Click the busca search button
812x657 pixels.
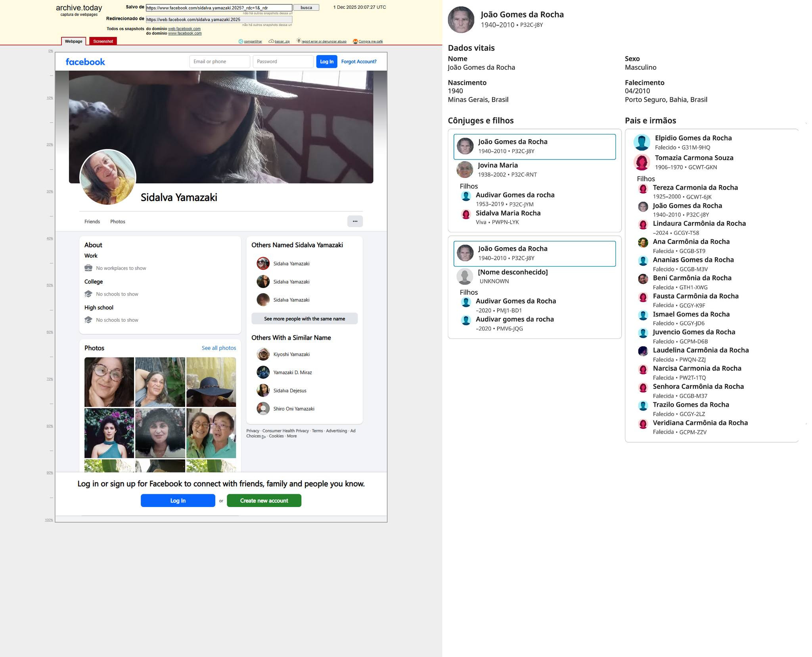[x=306, y=8]
